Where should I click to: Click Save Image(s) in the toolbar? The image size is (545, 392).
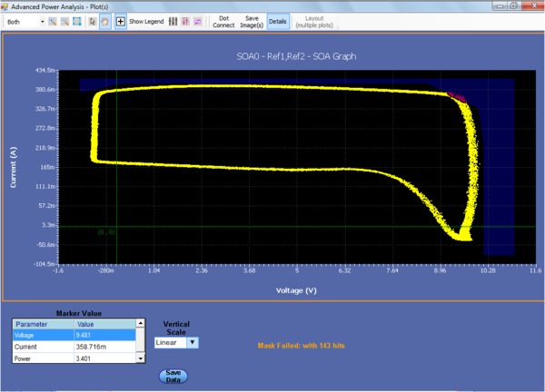[252, 21]
